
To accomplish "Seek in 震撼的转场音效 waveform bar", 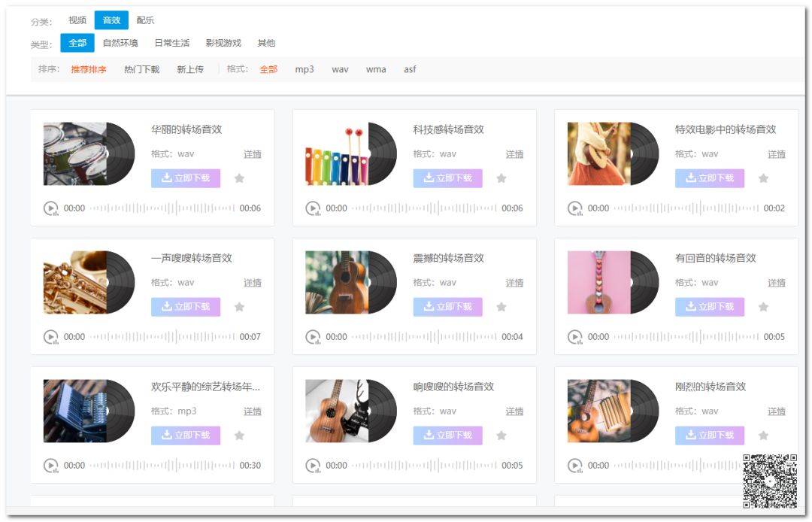I will click(424, 337).
